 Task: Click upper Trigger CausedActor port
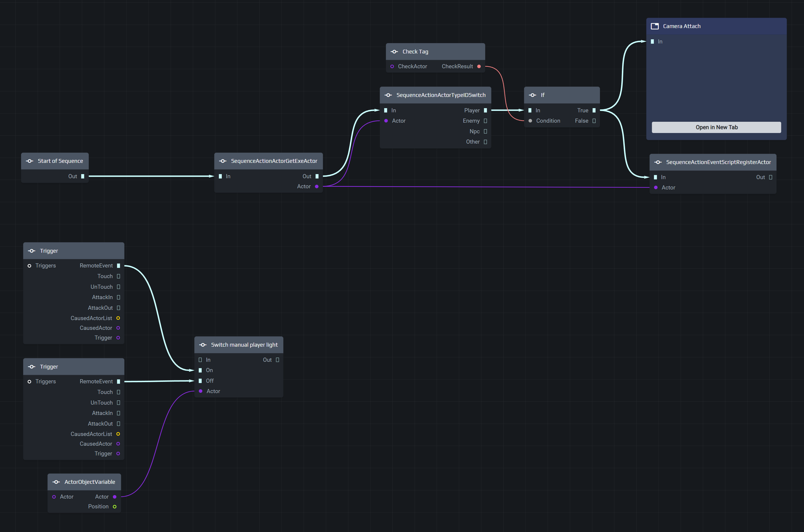click(118, 328)
